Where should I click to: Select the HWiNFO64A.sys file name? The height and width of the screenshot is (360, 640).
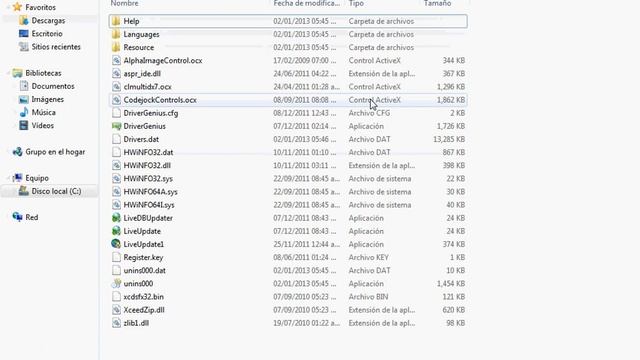pyautogui.click(x=150, y=191)
